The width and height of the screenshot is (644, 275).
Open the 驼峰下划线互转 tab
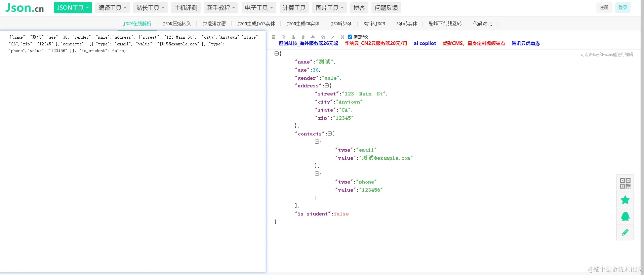445,24
